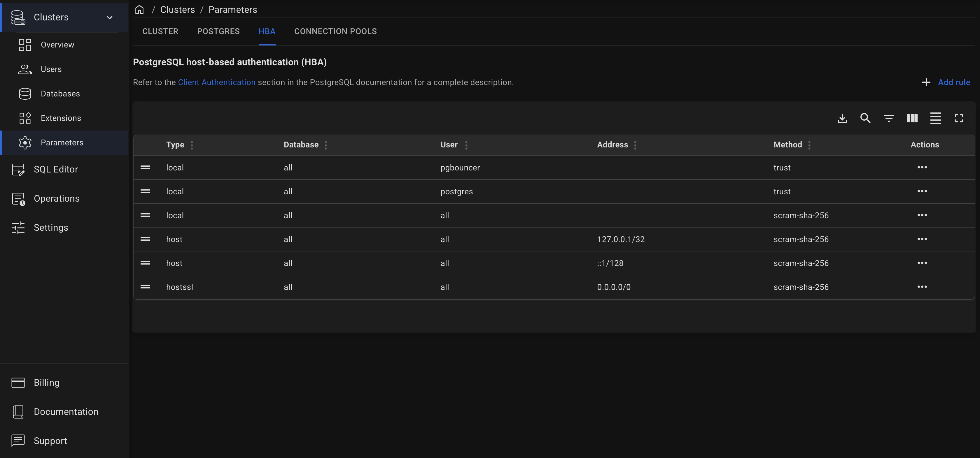Click the Settings sliders icon
Screen dimensions: 980x458
[x=18, y=228]
